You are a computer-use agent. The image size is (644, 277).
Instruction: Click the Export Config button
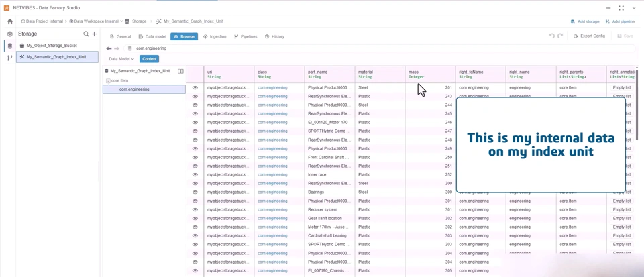pyautogui.click(x=589, y=36)
